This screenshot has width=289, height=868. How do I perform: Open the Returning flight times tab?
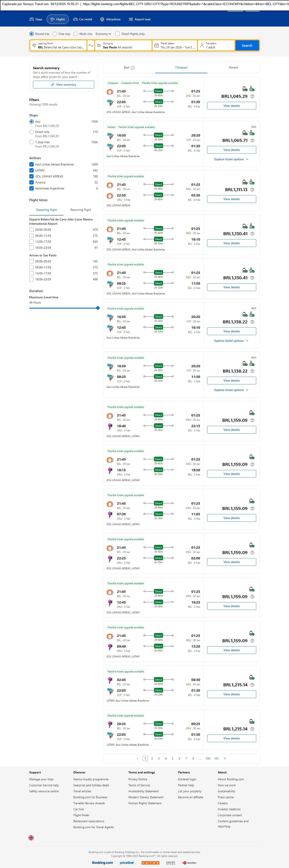81,210
